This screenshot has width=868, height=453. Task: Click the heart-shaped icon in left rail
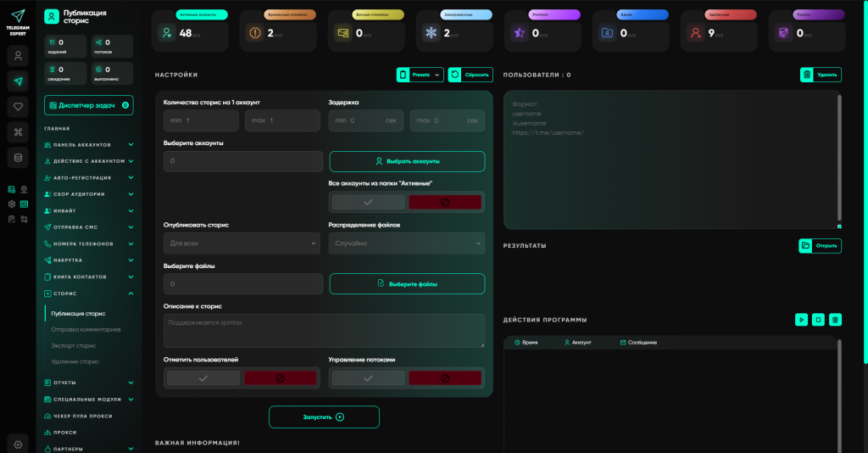tap(18, 107)
